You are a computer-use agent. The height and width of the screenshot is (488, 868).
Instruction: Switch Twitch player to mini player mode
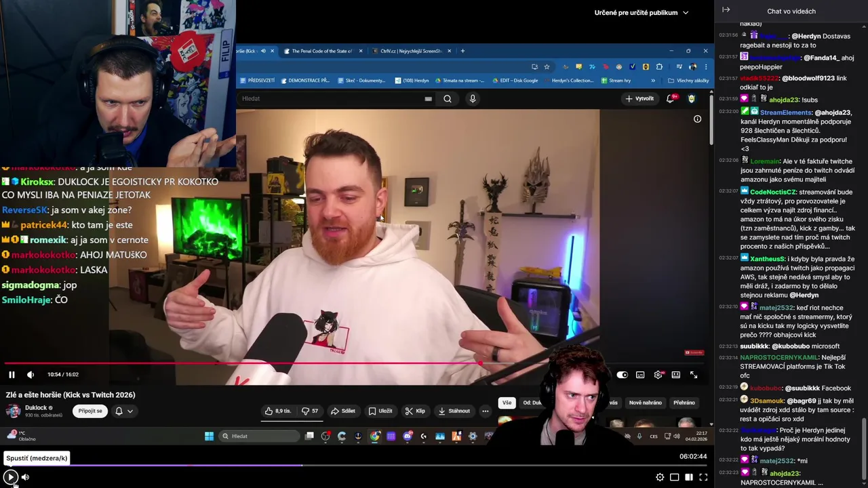point(674,477)
